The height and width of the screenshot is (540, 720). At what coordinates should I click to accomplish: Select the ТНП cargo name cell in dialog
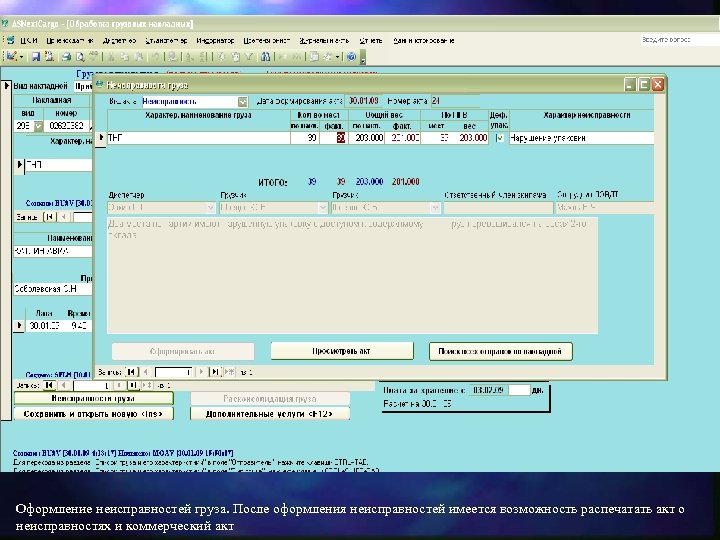tap(198, 138)
